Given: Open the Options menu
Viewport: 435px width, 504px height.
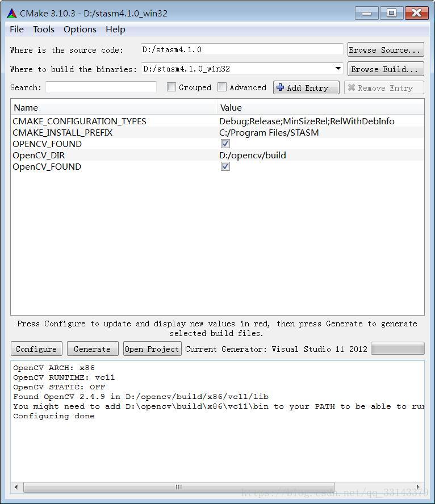Looking at the screenshot, I should pyautogui.click(x=80, y=30).
